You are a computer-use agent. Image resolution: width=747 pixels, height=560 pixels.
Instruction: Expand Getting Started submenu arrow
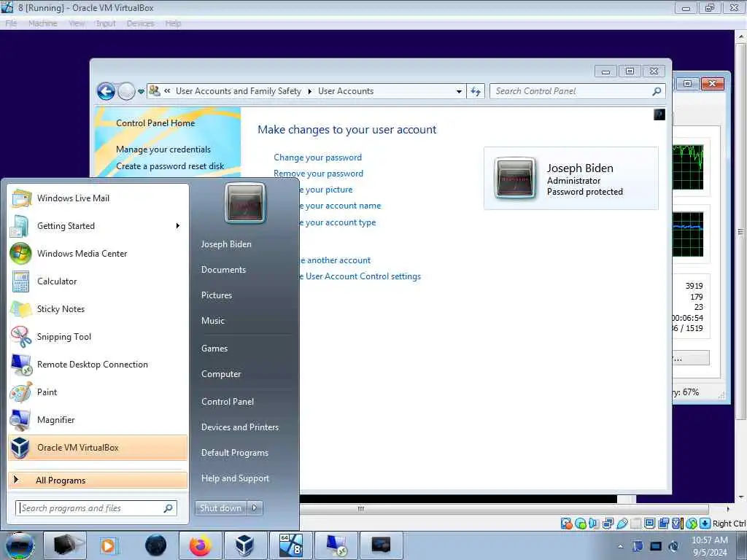178,226
